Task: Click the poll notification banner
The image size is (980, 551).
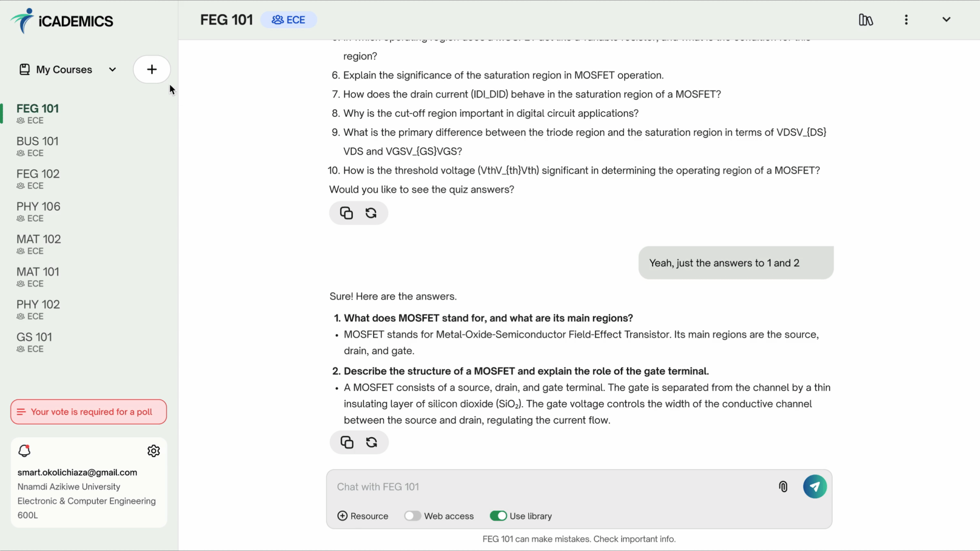Action: (88, 412)
